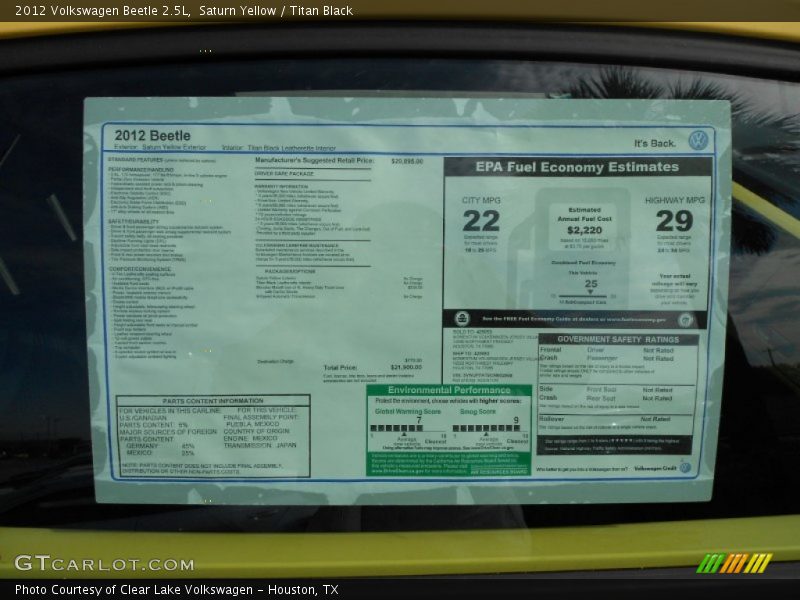The image size is (800, 600).
Task: Click the combined fuel economy scale bar
Action: tap(583, 296)
